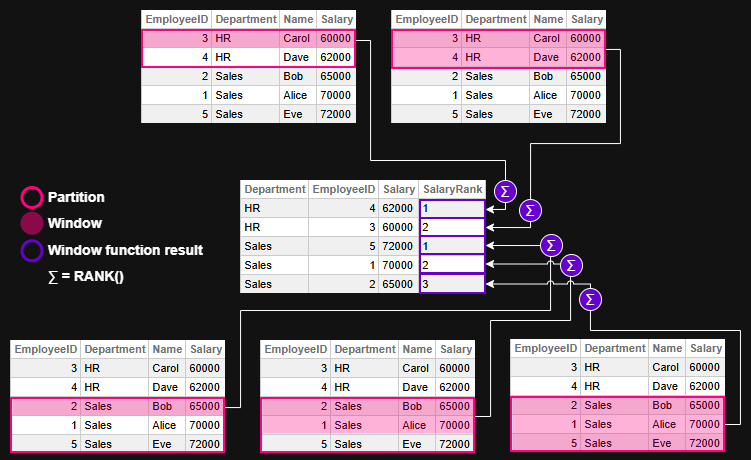Image resolution: width=751 pixels, height=460 pixels.
Task: Click the "∑ = RANK()" legend text
Action: coord(86,276)
